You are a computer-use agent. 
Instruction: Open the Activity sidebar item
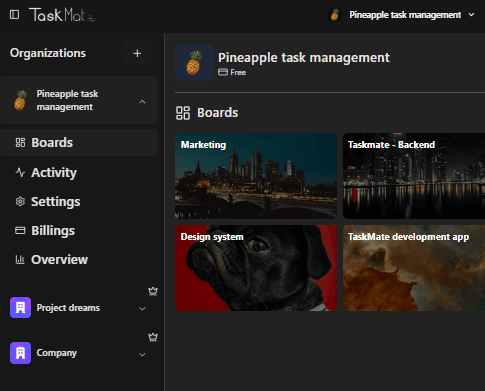(79, 172)
